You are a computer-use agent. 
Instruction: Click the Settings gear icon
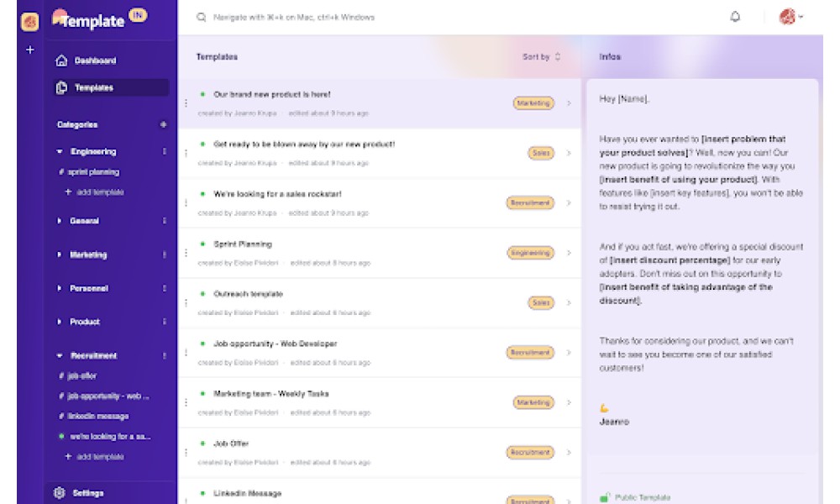60,493
